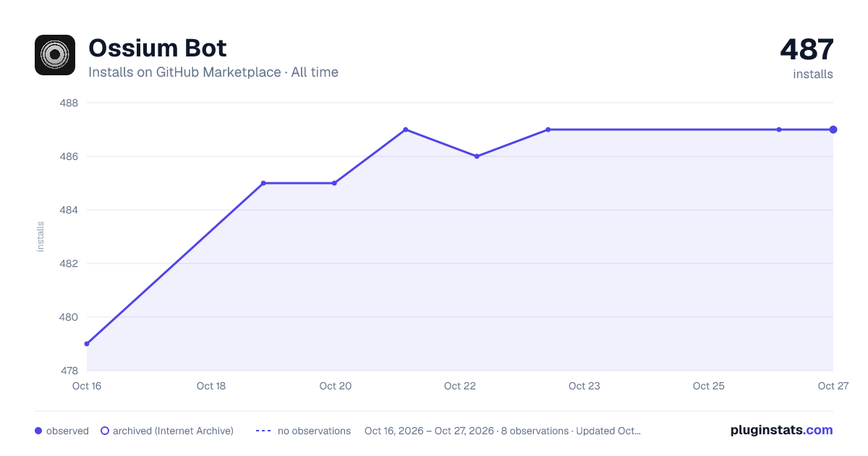
Task: Select the 487 data point after Oct 25
Action: point(779,130)
